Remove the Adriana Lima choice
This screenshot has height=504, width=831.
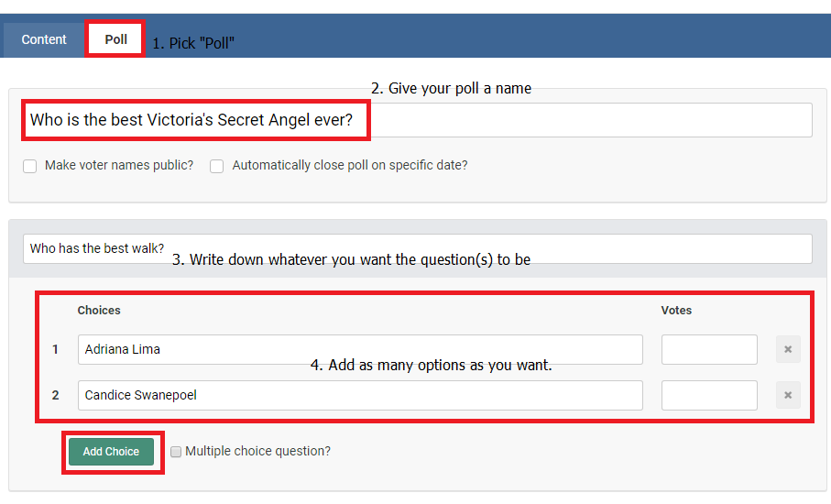click(788, 349)
